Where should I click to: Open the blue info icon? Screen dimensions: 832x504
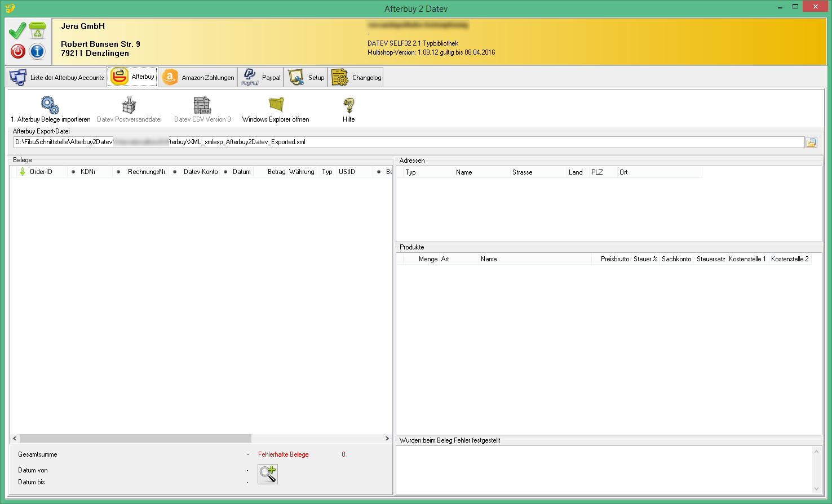[37, 51]
